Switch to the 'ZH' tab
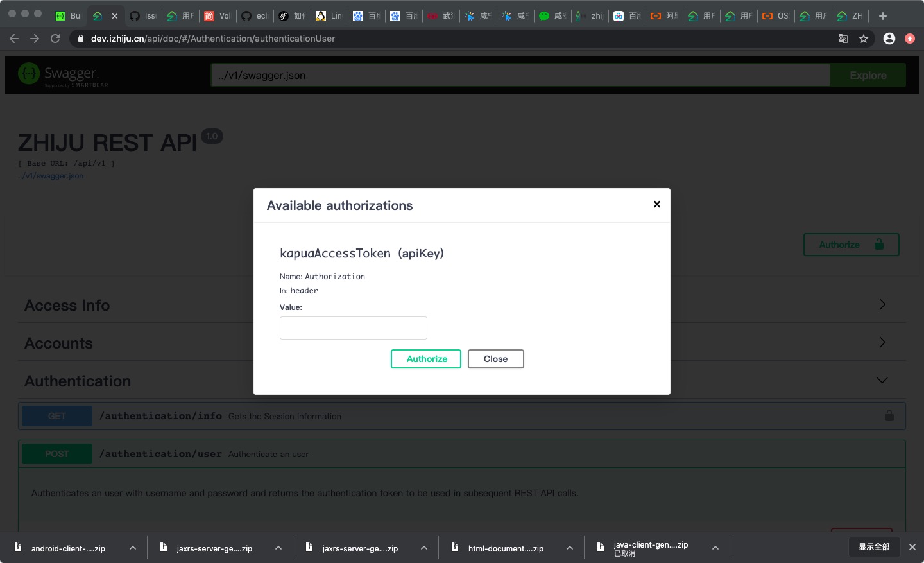Image resolution: width=924 pixels, height=563 pixels. [850, 16]
